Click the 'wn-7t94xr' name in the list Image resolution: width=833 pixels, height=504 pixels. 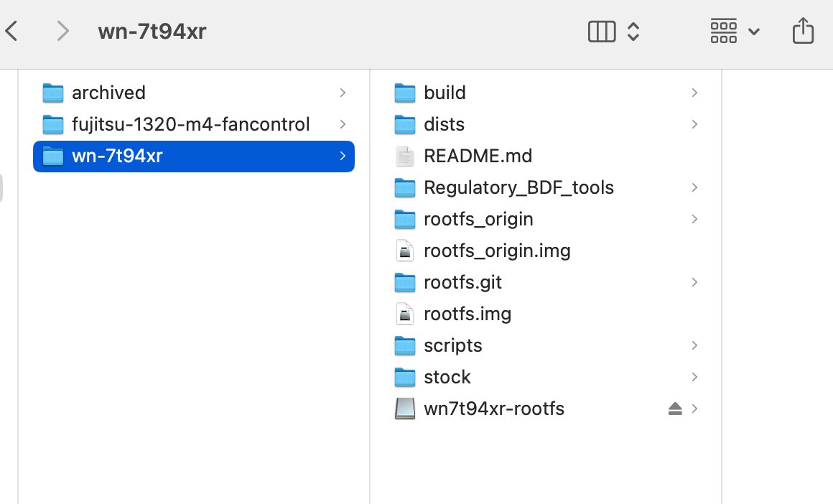117,156
